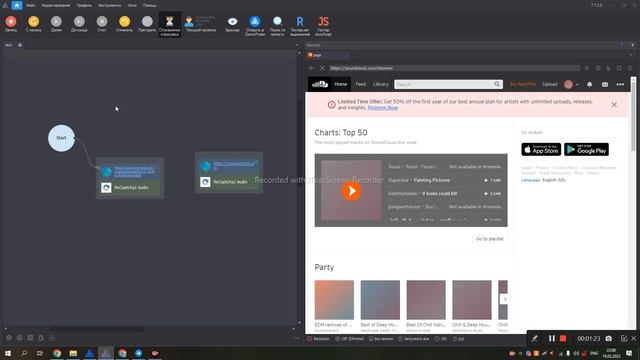Viewport: 640px width, 360px height.
Task: Stop page loading with X button
Action: tap(322, 68)
